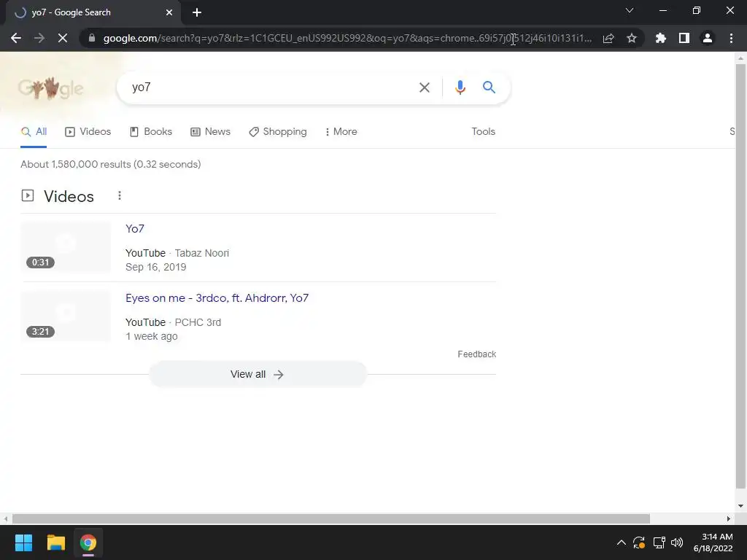This screenshot has height=560, width=747.
Task: Open Eyes on me - 3rdco video link
Action: tap(217, 298)
